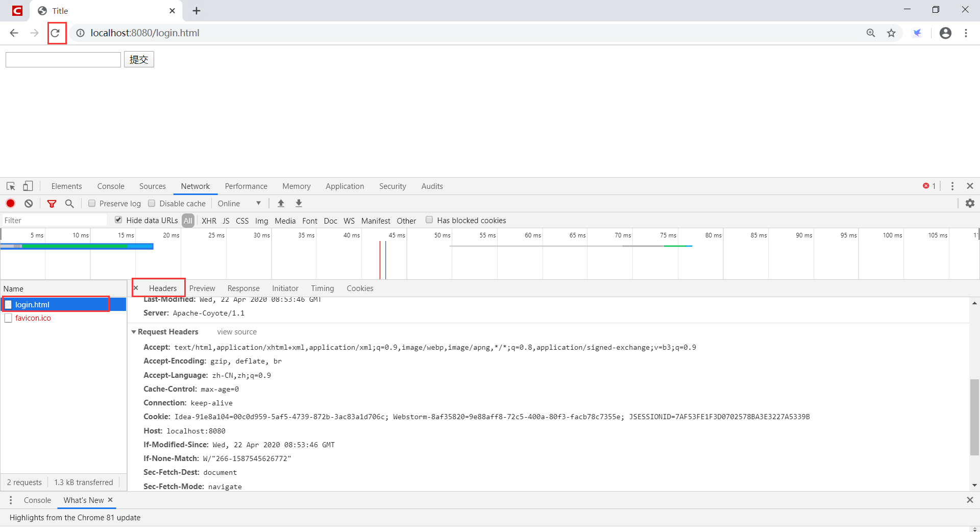980x532 pixels.
Task: Close the request details pane
Action: [136, 288]
